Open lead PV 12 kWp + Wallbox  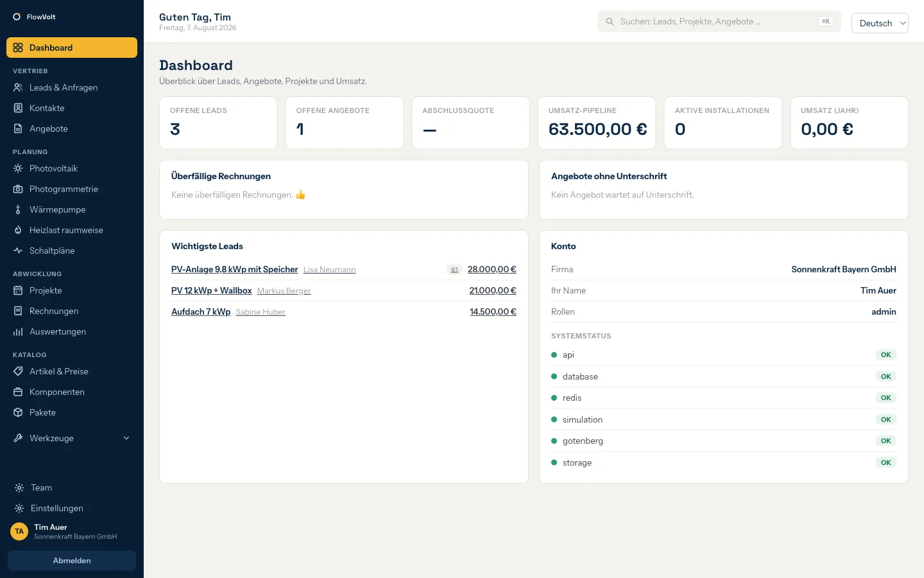[x=212, y=291]
